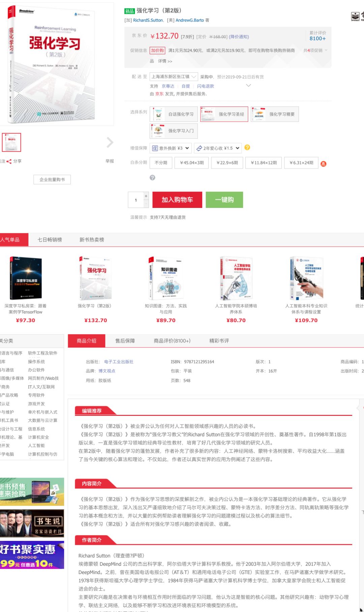The width and height of the screenshot is (364, 612).
Task: Click the selected book cover thumbnail
Action: (x=11, y=142)
